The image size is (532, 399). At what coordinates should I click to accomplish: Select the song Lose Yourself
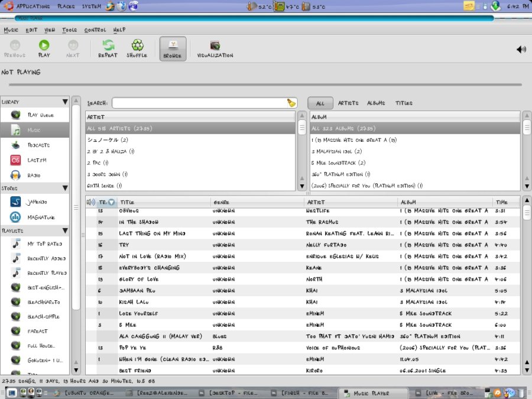click(x=303, y=313)
